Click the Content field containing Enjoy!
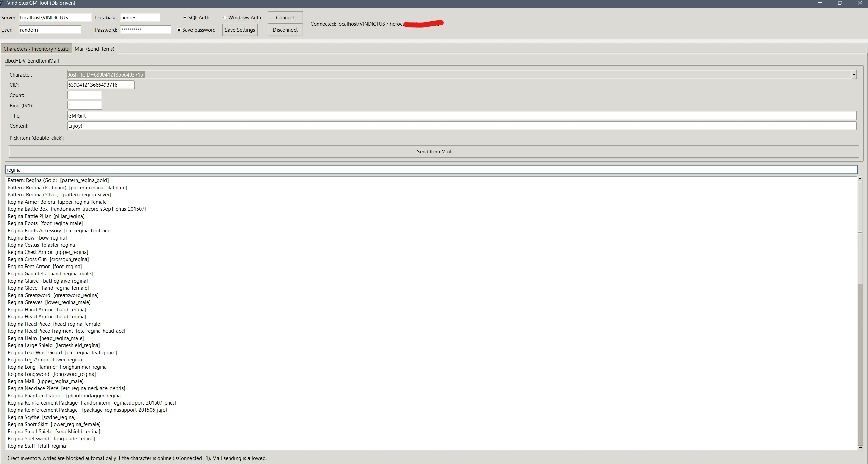The height and width of the screenshot is (464, 868). pyautogui.click(x=462, y=126)
